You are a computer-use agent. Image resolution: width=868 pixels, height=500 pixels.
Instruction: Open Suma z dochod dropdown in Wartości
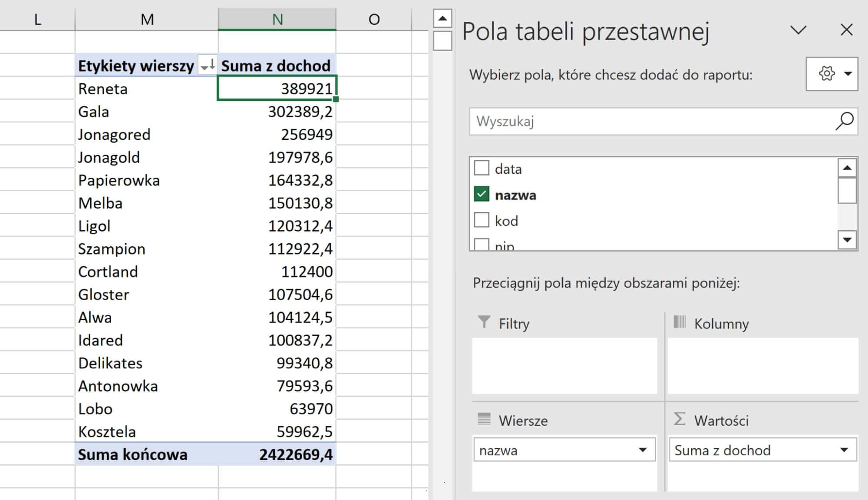tap(844, 450)
